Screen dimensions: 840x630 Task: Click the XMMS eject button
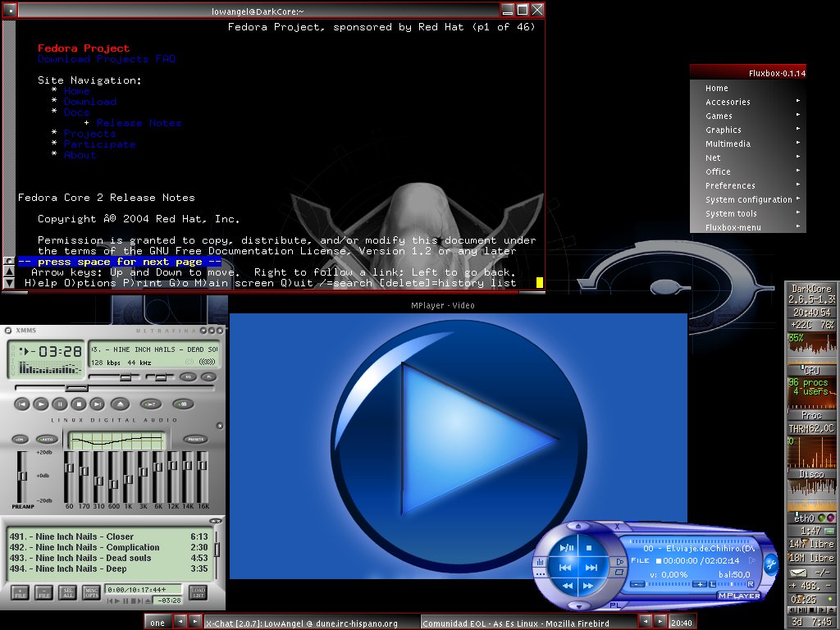121,404
